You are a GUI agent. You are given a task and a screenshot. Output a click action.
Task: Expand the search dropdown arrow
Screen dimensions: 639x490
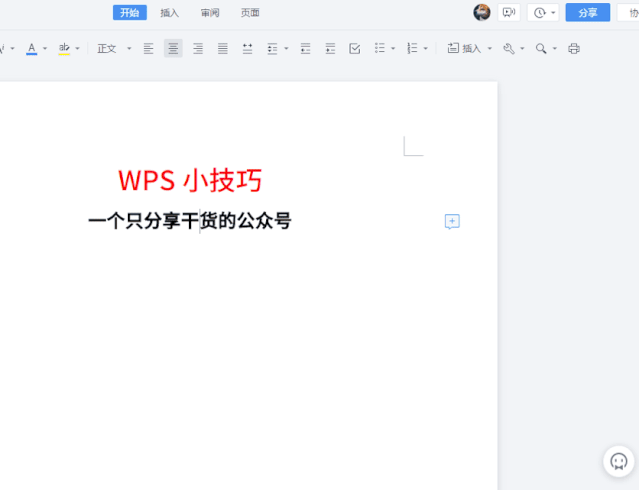[555, 49]
